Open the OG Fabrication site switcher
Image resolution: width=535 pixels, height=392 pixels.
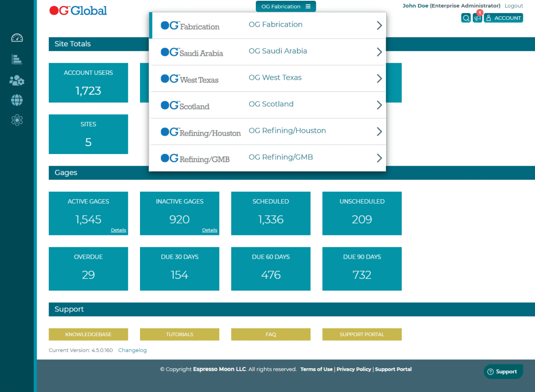point(285,6)
